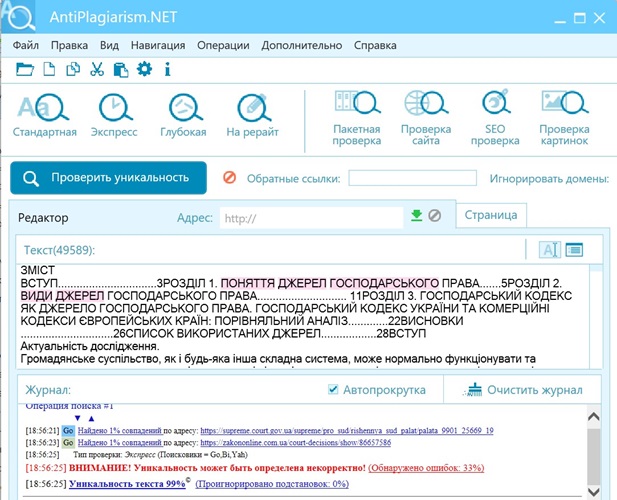
Task: Open the Дополнительно menu
Action: pyautogui.click(x=302, y=45)
